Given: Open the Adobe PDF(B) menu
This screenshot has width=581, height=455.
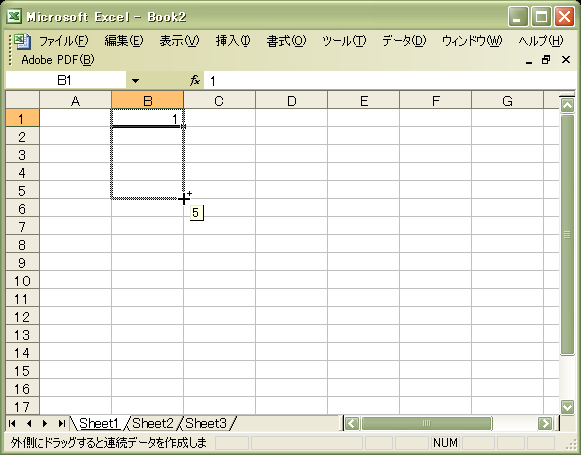Looking at the screenshot, I should pyautogui.click(x=58, y=60).
